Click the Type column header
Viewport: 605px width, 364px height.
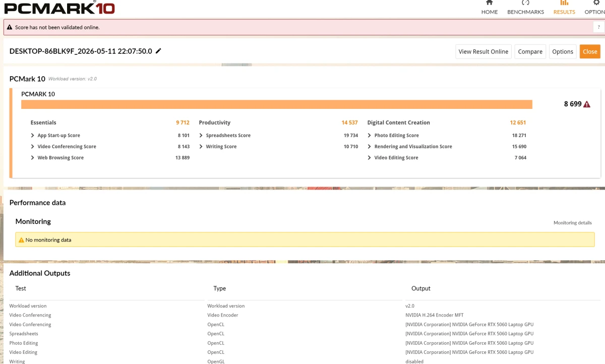pos(220,288)
